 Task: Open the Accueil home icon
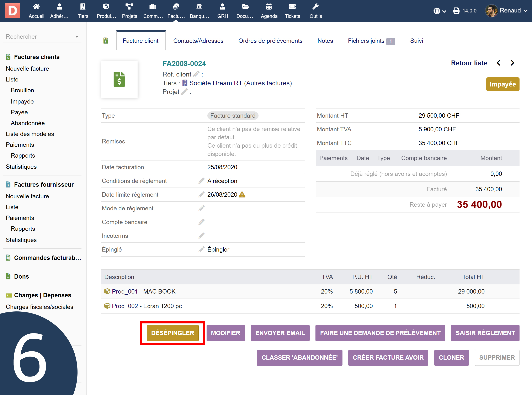click(36, 7)
